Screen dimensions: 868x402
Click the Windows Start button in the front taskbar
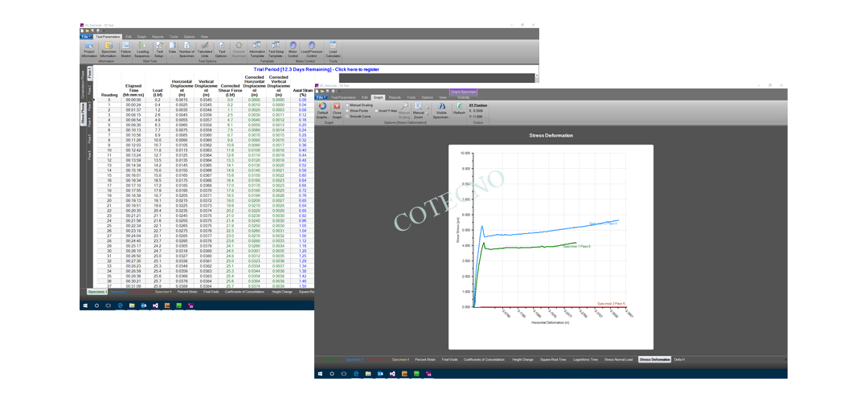coord(321,374)
